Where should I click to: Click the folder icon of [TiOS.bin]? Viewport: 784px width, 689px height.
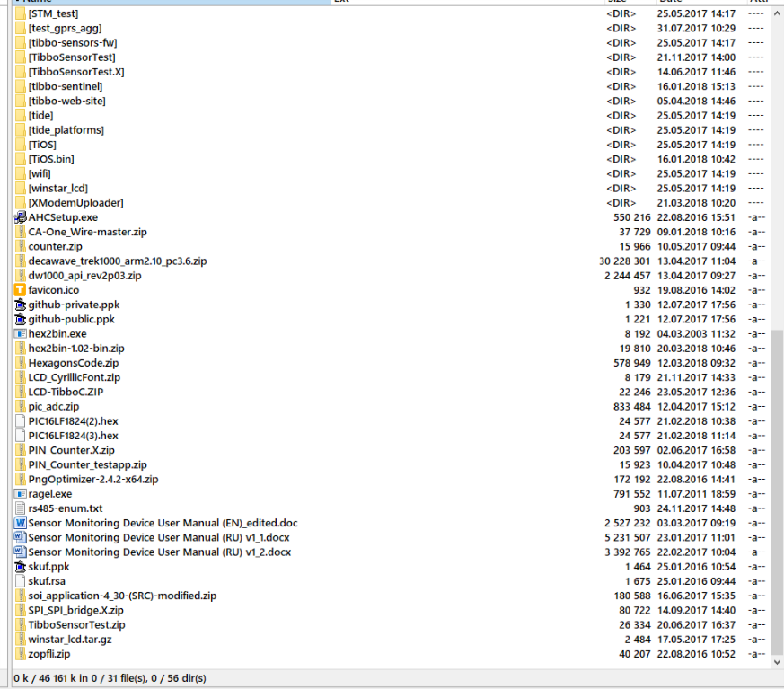coord(20,159)
